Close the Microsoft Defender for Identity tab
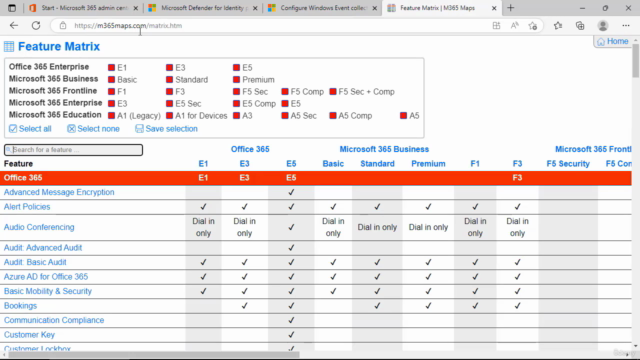The height and width of the screenshot is (360, 640). point(255,8)
